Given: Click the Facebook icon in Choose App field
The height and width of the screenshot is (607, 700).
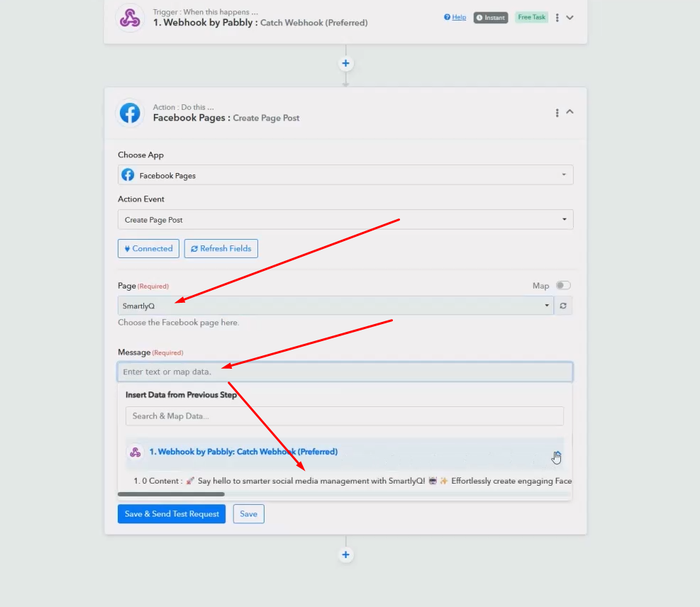Looking at the screenshot, I should click(x=128, y=175).
